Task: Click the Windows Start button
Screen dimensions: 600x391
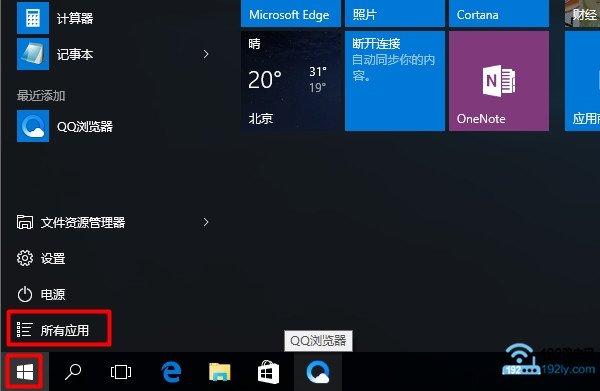Action: click(25, 372)
